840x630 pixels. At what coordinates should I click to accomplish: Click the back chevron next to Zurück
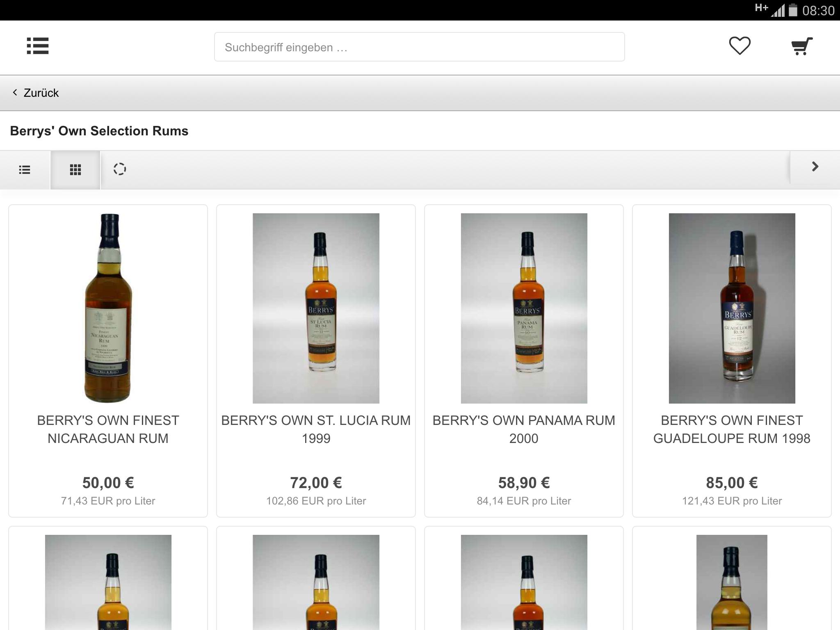point(15,93)
